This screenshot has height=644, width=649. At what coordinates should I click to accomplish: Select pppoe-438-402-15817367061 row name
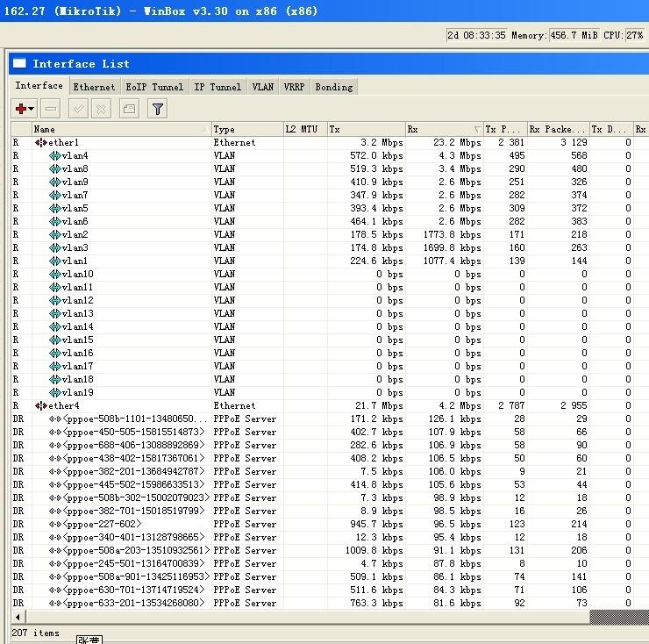(x=133, y=459)
